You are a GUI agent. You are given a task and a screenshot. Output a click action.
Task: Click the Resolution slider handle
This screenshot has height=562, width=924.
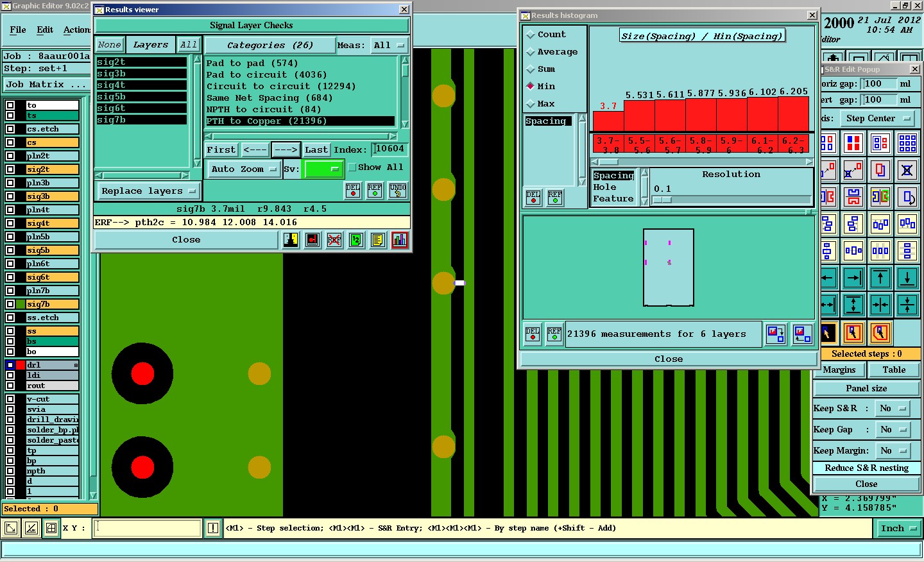pos(662,200)
